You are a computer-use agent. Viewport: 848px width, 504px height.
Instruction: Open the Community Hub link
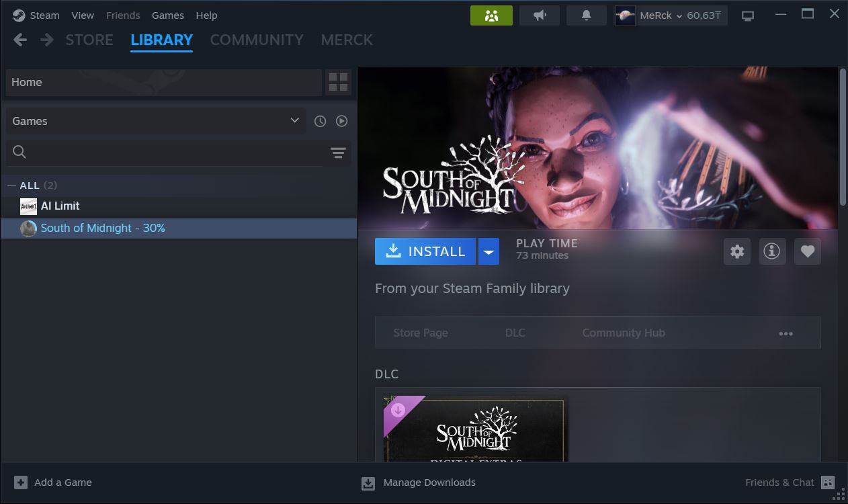[x=624, y=333]
